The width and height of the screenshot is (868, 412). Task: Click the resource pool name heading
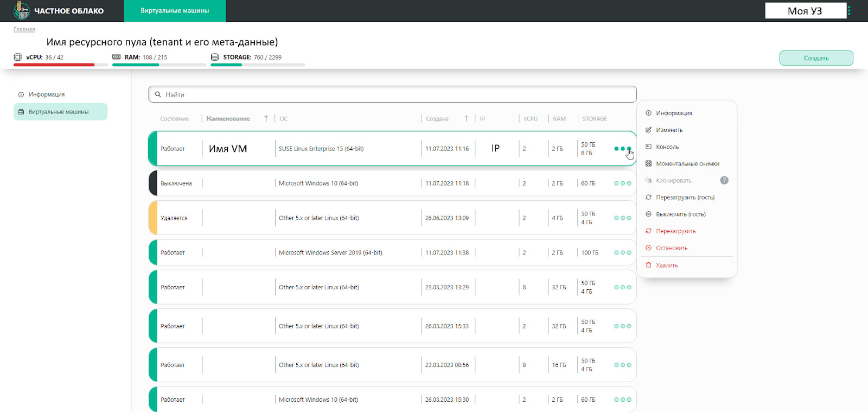[162, 42]
